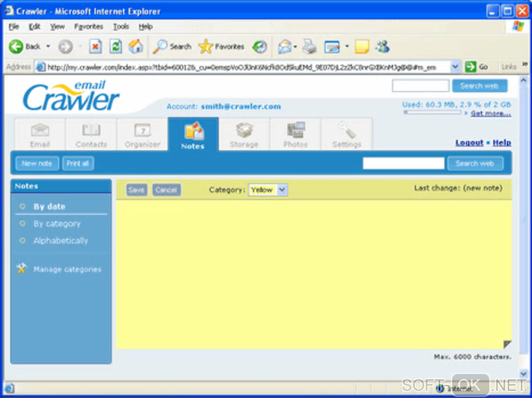This screenshot has height=398, width=532.
Task: Select the Notes tab
Action: point(193,134)
